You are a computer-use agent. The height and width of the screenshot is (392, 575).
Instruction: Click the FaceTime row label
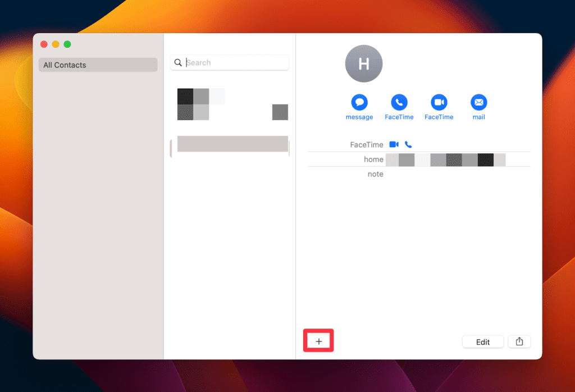coord(366,145)
